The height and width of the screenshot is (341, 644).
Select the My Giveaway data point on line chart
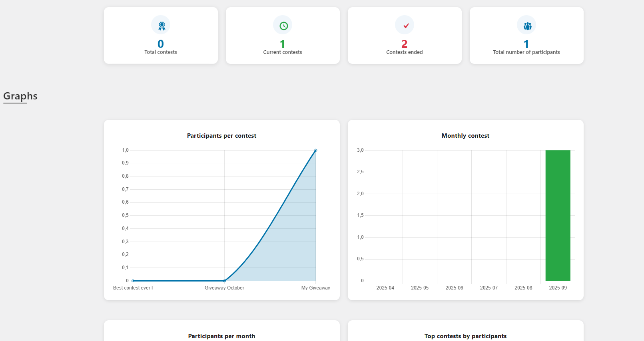point(315,151)
